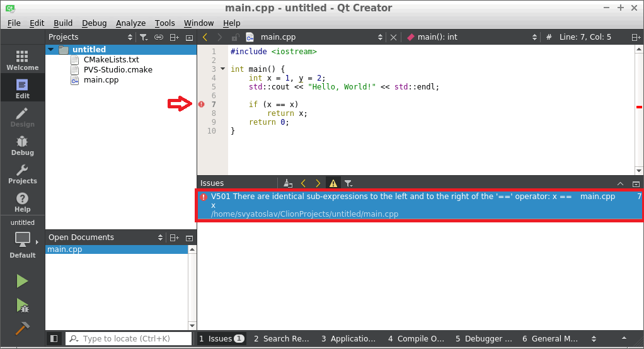Toggle the file write-lock icon
Viewport: 644px width, 349px height.
235,37
